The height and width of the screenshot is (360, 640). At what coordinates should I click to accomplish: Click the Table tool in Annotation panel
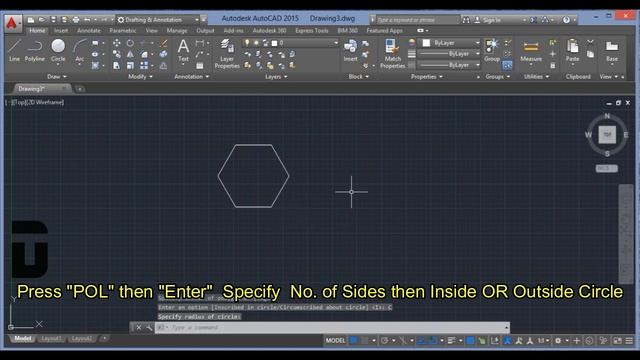pyautogui.click(x=200, y=66)
